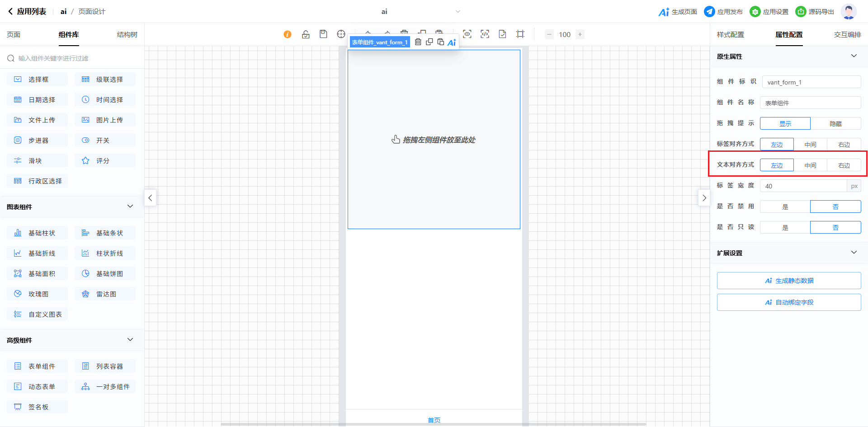Click the 自动绑定字段 button

coord(788,302)
